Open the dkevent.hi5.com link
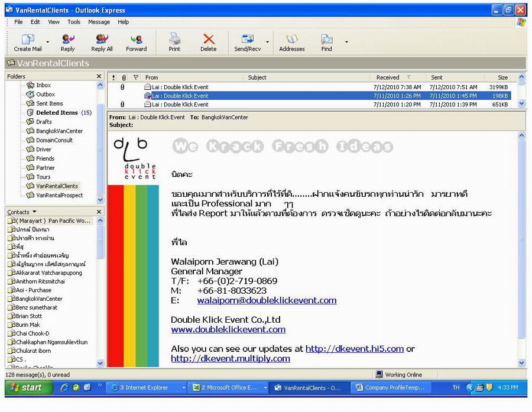 point(355,349)
